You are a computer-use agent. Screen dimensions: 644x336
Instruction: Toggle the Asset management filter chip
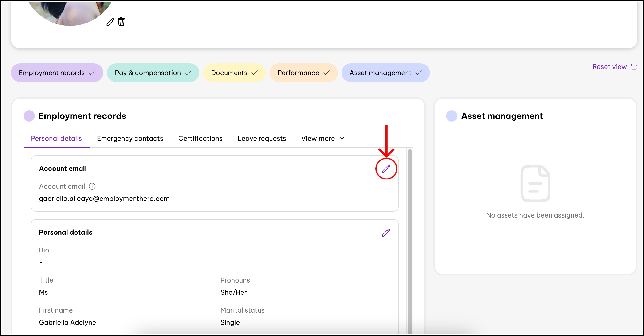tap(385, 73)
